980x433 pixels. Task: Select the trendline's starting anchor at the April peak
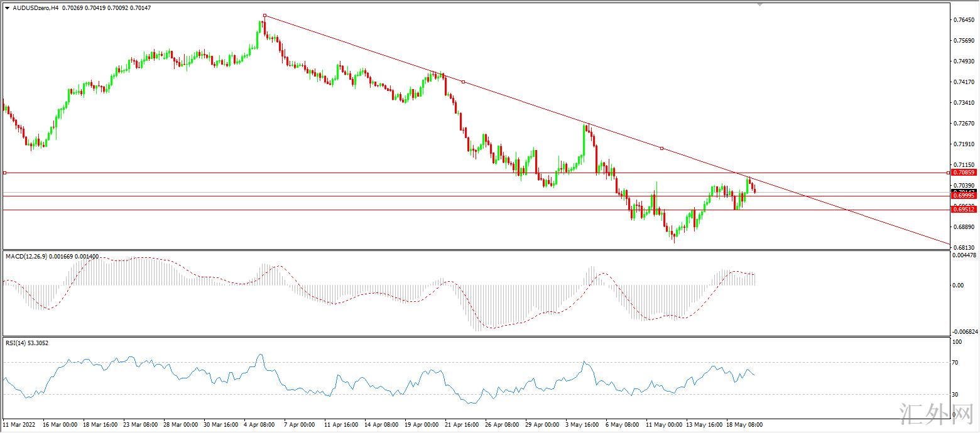coord(265,15)
